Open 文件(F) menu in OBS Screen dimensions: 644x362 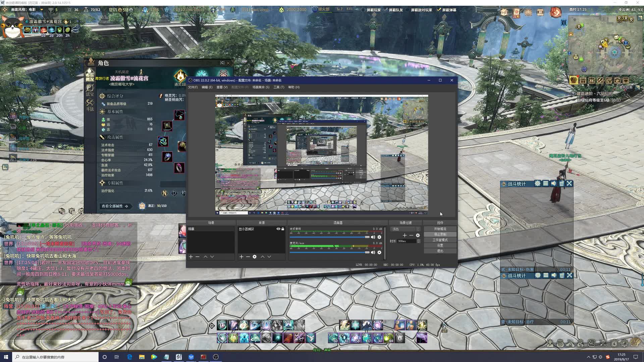[x=193, y=87]
